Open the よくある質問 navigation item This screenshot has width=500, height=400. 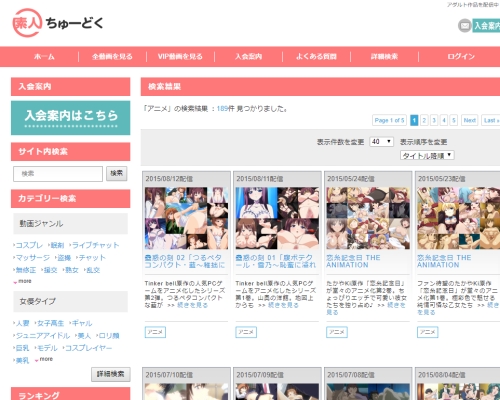(x=316, y=57)
